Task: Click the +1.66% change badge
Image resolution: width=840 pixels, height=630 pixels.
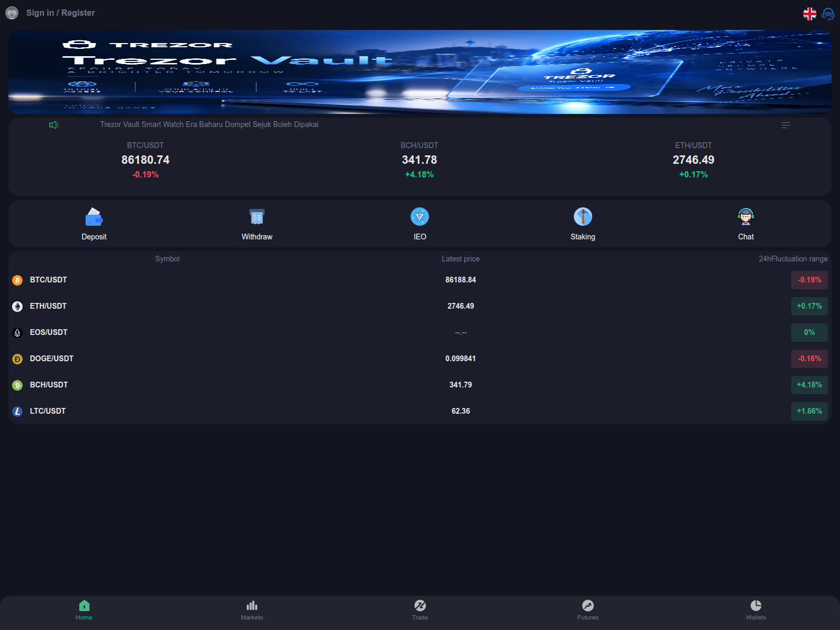Action: 809,411
